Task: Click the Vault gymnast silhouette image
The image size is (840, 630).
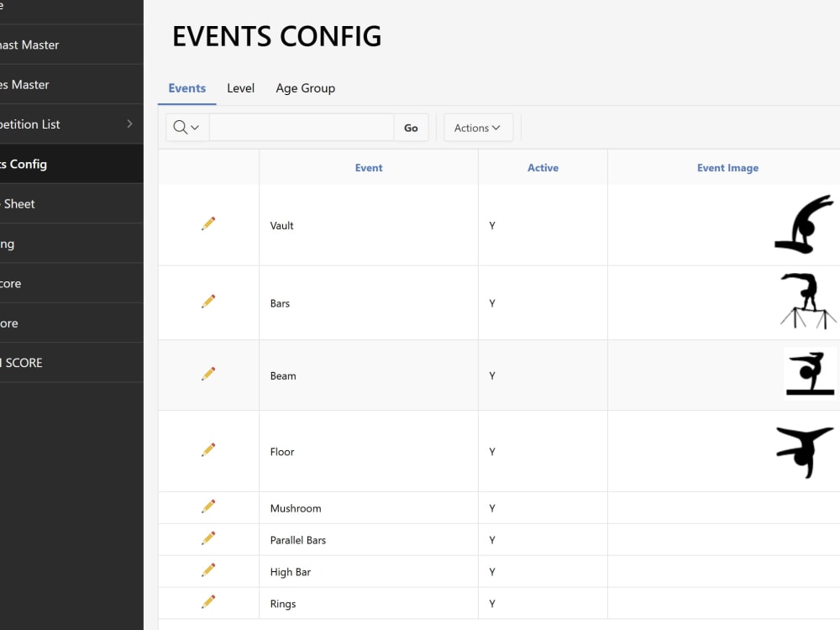Action: (x=805, y=224)
